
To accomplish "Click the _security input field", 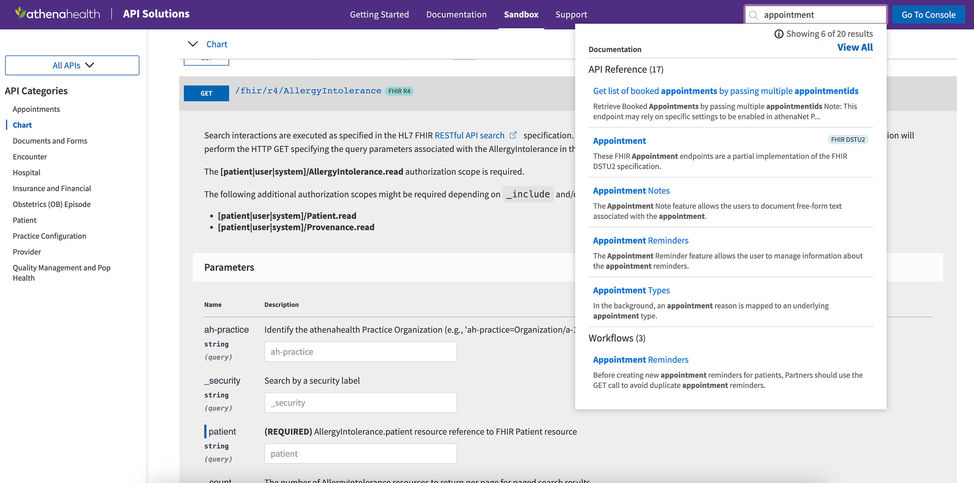I will coord(360,403).
